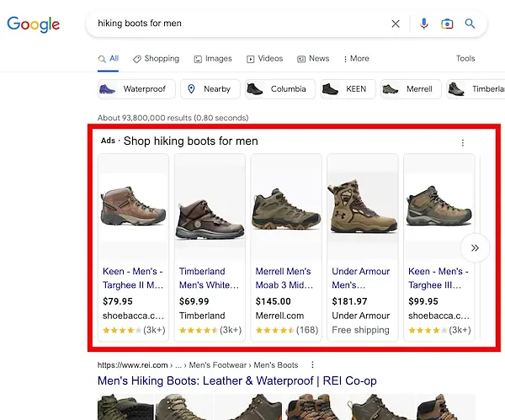Screen dimensions: 505x420
Task: Open Men's Hiking Boots REI Co-op result
Action: click(237, 380)
